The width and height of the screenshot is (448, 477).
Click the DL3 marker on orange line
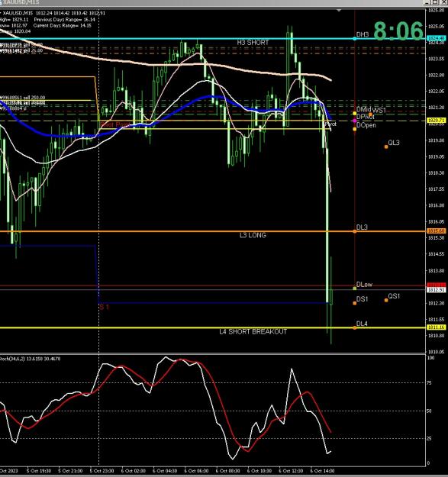tap(355, 231)
